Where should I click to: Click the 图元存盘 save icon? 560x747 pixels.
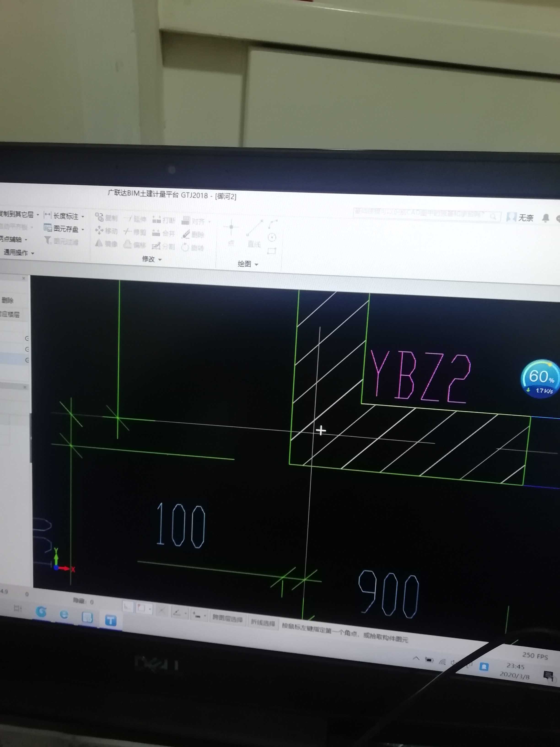pyautogui.click(x=48, y=228)
